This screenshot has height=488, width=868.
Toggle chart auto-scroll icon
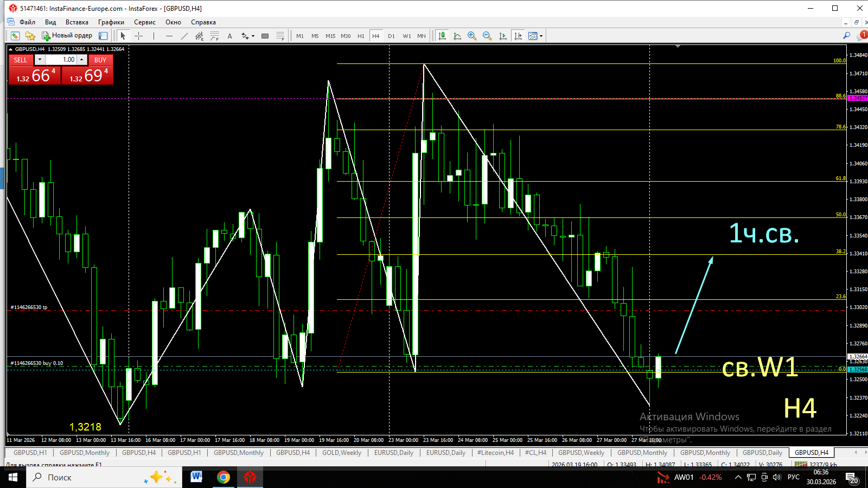[x=503, y=36]
